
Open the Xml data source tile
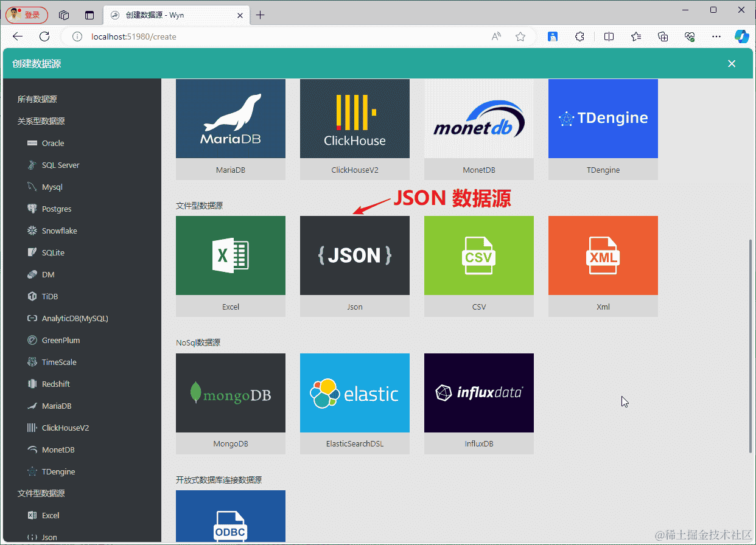(x=603, y=266)
